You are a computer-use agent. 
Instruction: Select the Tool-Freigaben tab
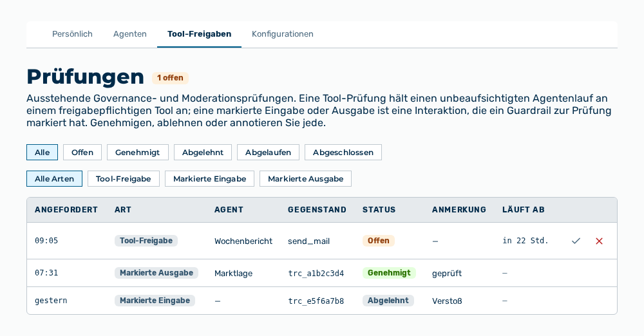[x=199, y=34]
